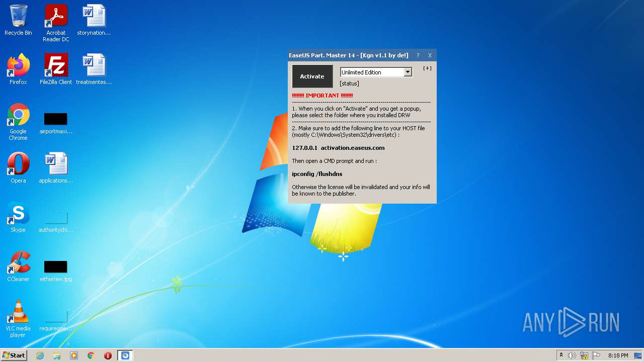Click the IMPORTANT red heading
The width and height of the screenshot is (644, 362).
coord(323,96)
